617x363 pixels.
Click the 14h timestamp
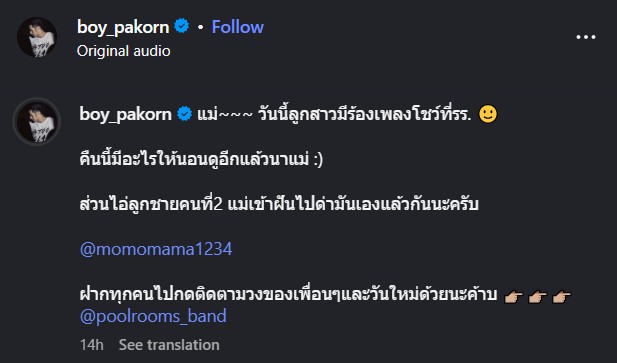point(92,345)
